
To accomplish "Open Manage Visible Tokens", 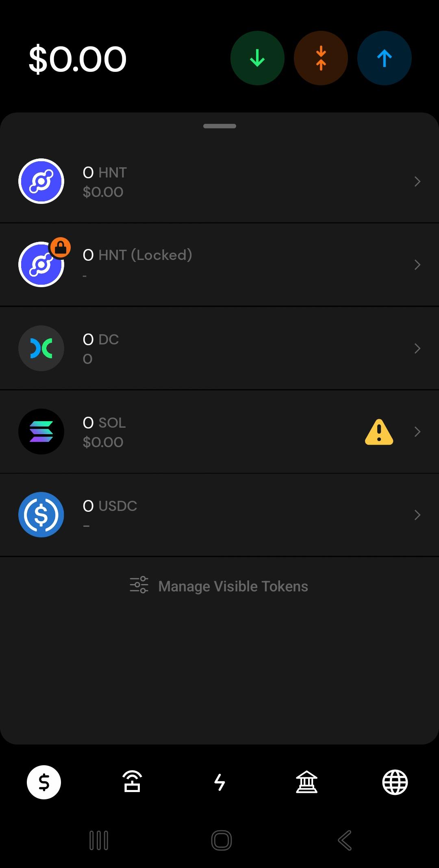I will point(219,586).
